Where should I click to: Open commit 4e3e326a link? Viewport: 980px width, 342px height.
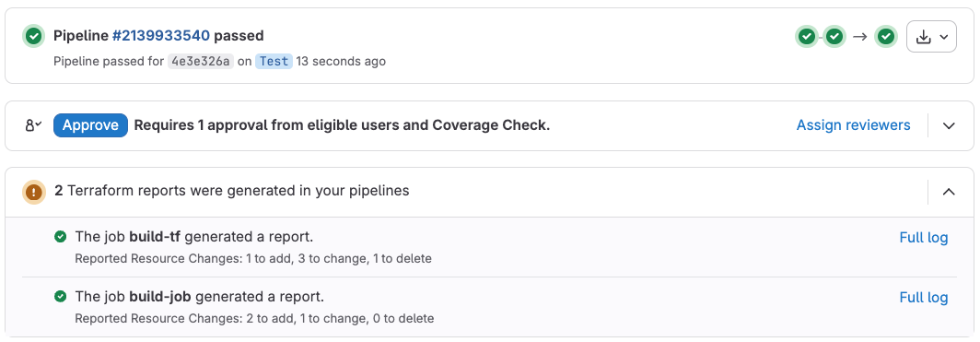tap(200, 61)
